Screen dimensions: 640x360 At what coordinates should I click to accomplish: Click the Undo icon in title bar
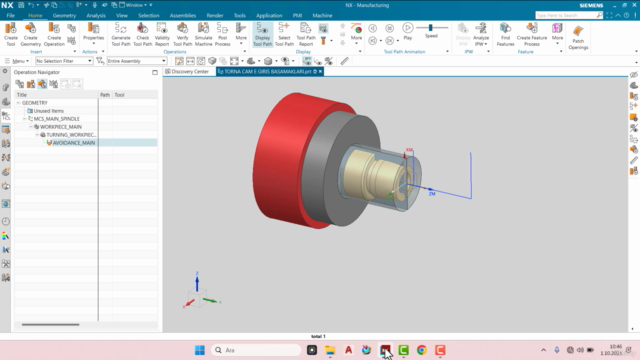(31, 5)
